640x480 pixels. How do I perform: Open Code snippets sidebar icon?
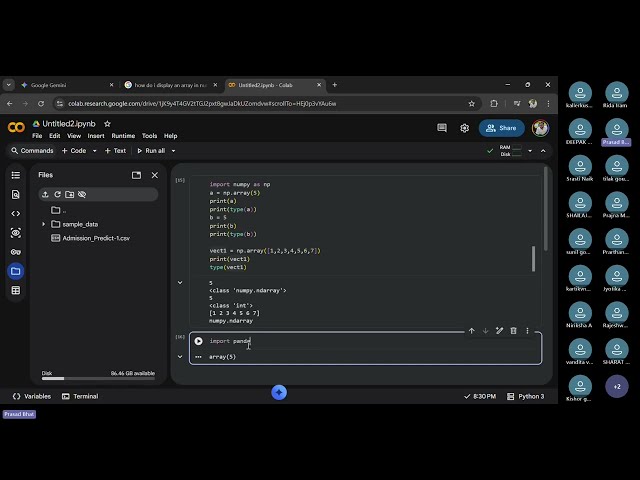click(16, 213)
